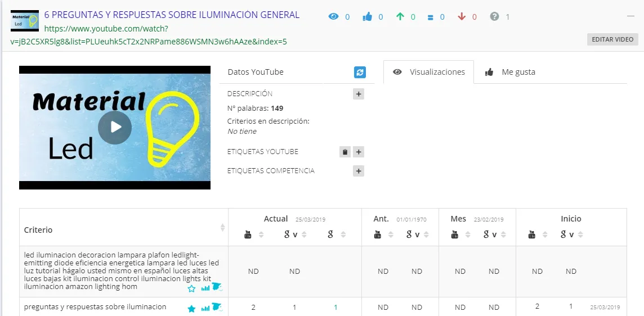The image size is (644, 316).
Task: Click the blue equals unchanged-ranking icon
Action: pyautogui.click(x=430, y=17)
